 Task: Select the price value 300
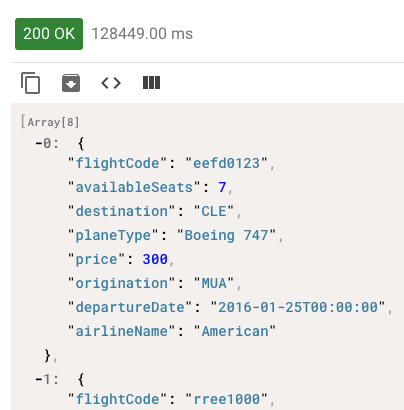(x=155, y=259)
